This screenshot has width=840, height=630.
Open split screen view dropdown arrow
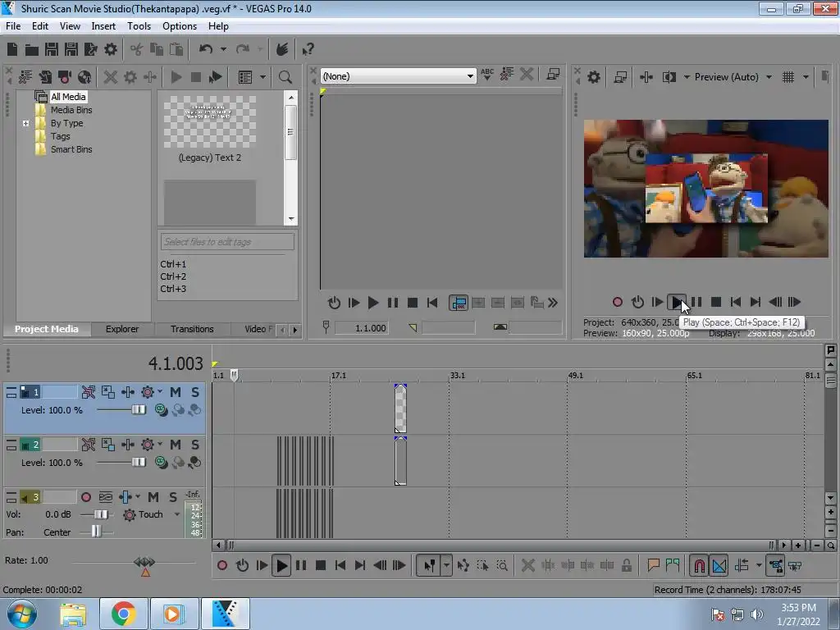click(x=687, y=77)
